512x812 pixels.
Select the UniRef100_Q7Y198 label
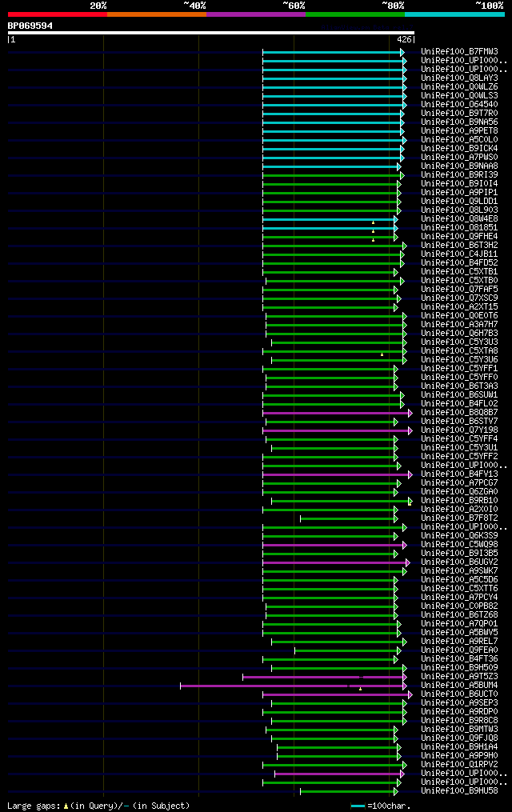click(459, 430)
